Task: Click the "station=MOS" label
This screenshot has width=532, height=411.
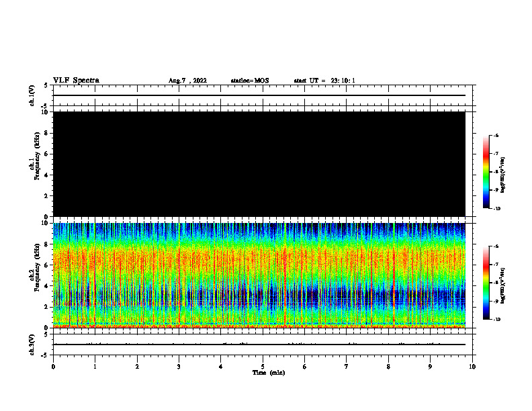Action: click(250, 81)
